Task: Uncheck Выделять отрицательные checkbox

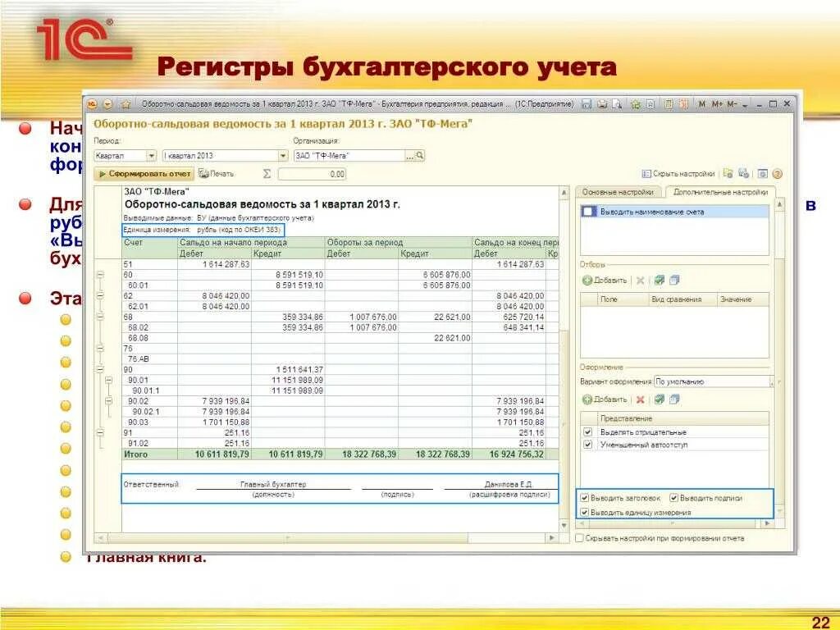Action: (587, 431)
